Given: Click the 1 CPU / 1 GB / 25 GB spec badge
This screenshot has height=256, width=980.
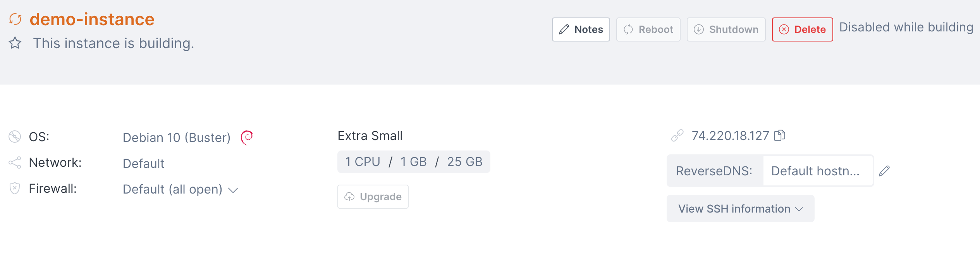Looking at the screenshot, I should [x=413, y=162].
